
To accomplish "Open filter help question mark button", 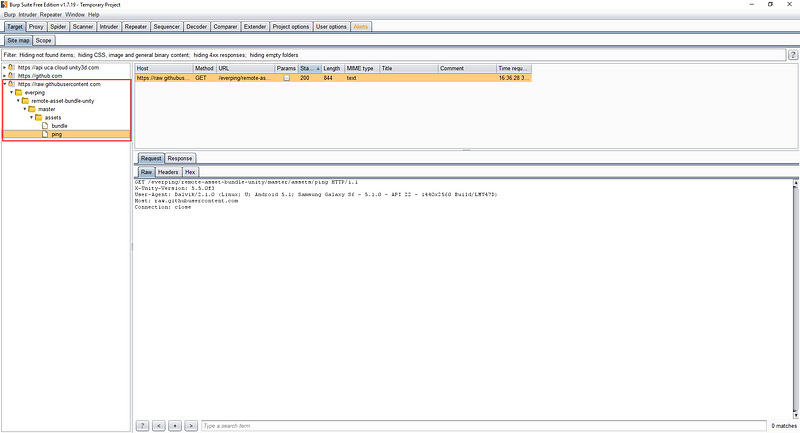I will coord(792,55).
